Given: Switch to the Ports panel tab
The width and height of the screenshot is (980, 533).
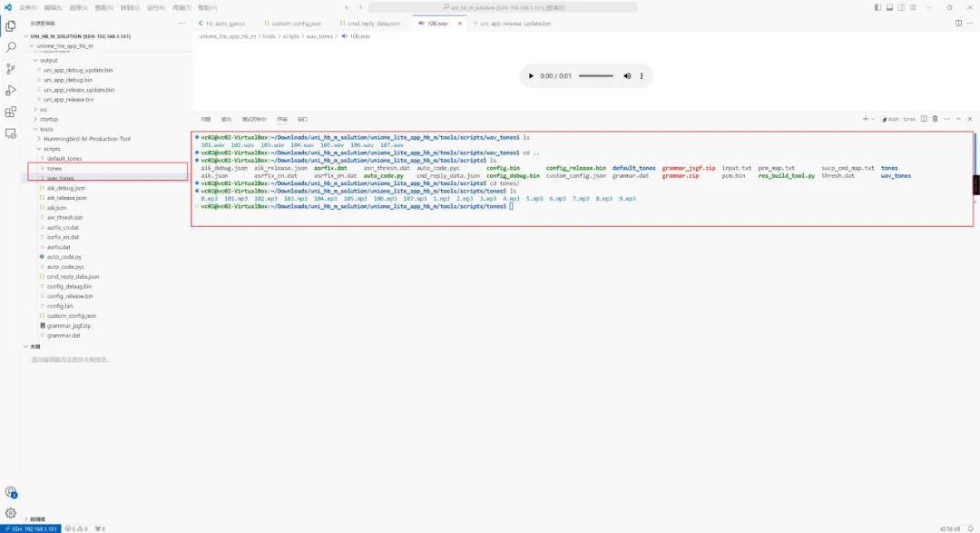Looking at the screenshot, I should [x=302, y=119].
